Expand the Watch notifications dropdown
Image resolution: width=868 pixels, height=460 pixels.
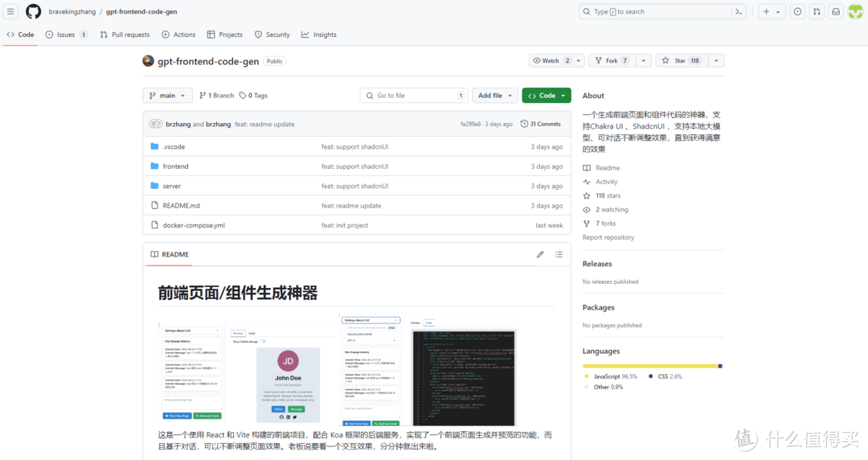click(x=556, y=60)
